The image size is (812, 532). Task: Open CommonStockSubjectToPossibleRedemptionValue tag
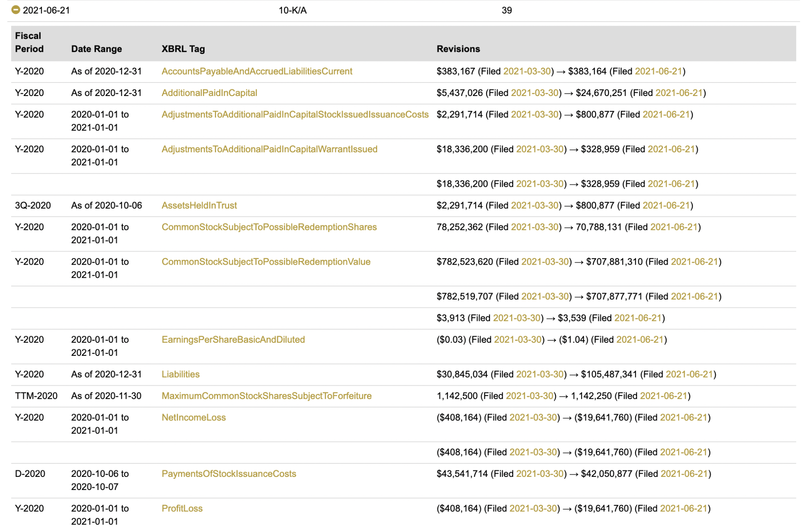coord(266,262)
